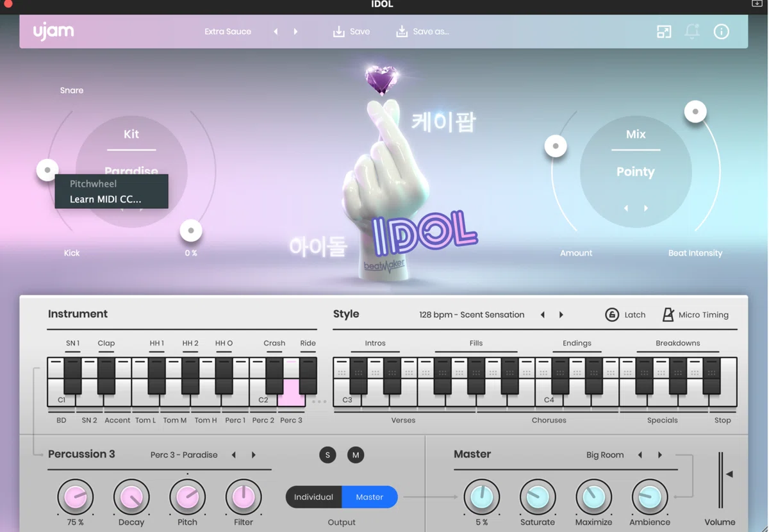Choose the next Big Room master preset
This screenshot has width=769, height=532.
coord(660,455)
